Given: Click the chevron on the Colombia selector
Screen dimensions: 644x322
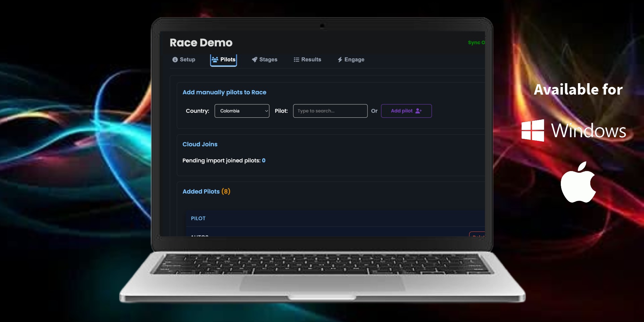Looking at the screenshot, I should click(266, 111).
